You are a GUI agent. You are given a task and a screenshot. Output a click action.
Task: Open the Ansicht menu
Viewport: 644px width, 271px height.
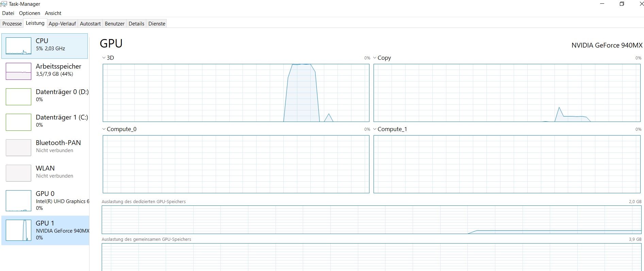click(53, 13)
